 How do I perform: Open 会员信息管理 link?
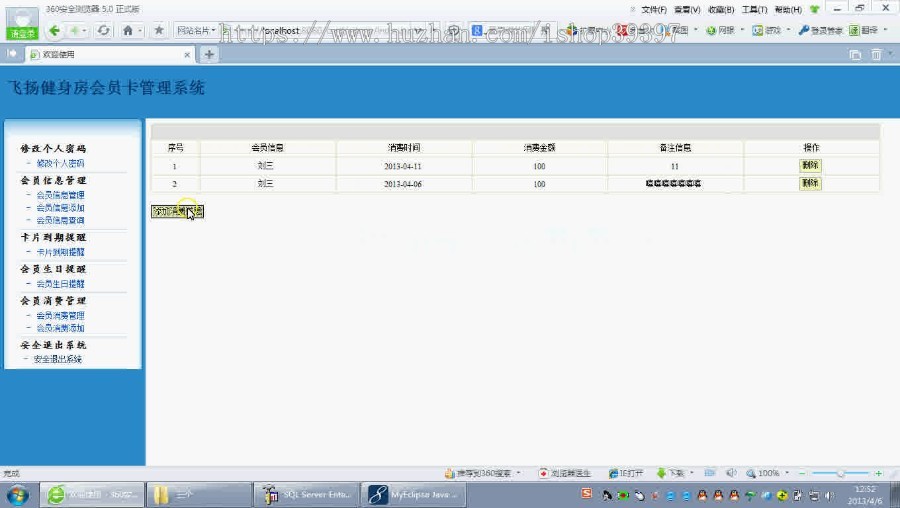tap(60, 195)
